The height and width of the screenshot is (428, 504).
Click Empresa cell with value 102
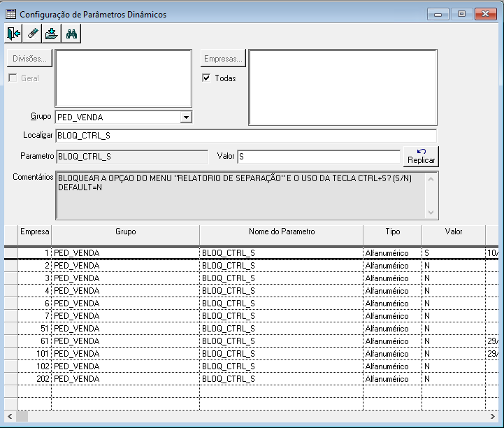coord(35,366)
